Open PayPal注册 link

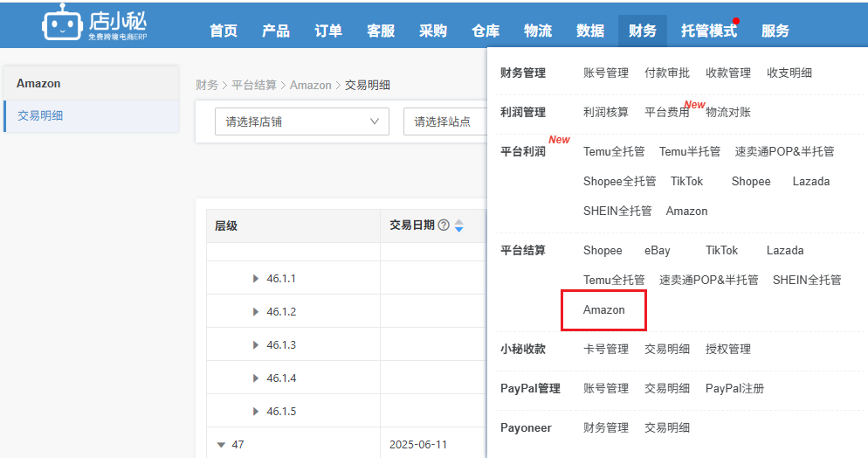(734, 389)
